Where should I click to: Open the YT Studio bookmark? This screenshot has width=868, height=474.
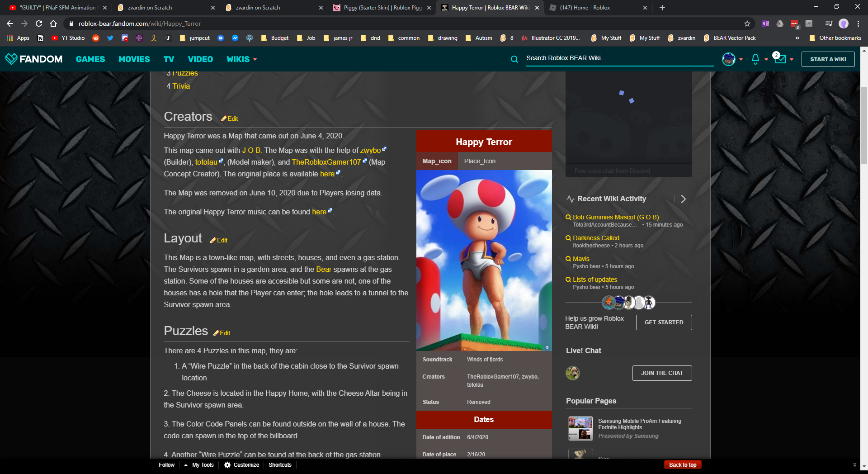tap(68, 38)
